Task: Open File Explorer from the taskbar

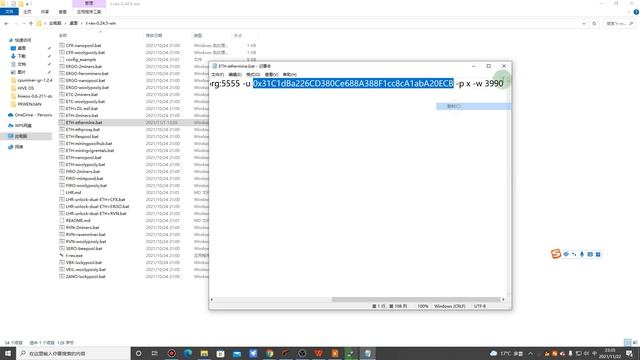Action: point(204,353)
